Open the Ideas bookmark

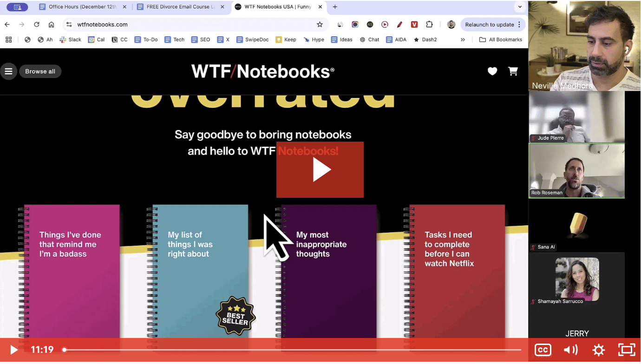click(x=341, y=39)
